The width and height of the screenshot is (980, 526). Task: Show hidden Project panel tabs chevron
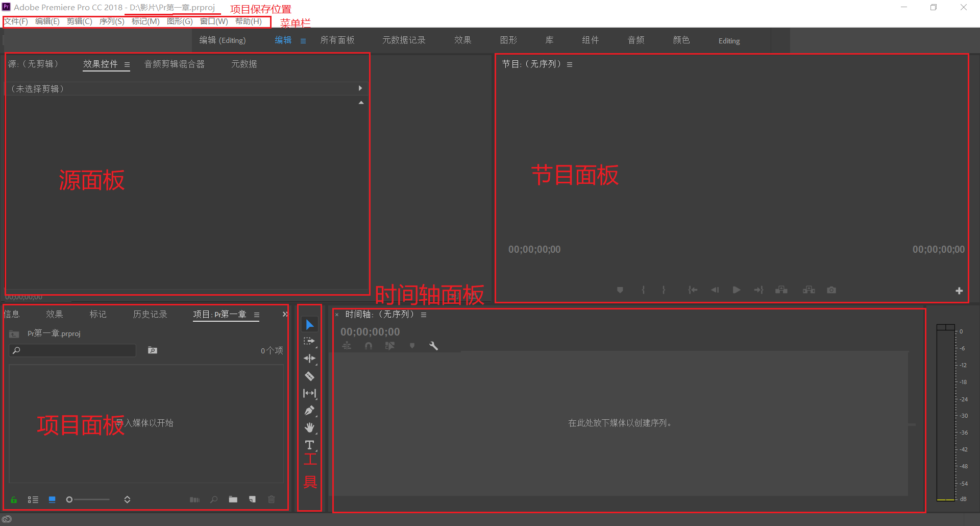pyautogui.click(x=285, y=315)
